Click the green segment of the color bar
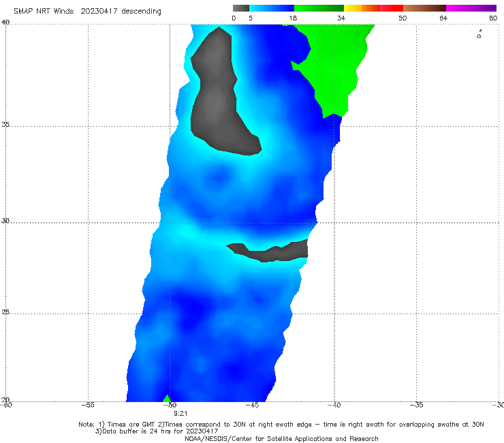Screen dimensions: 504x443 [319, 8]
